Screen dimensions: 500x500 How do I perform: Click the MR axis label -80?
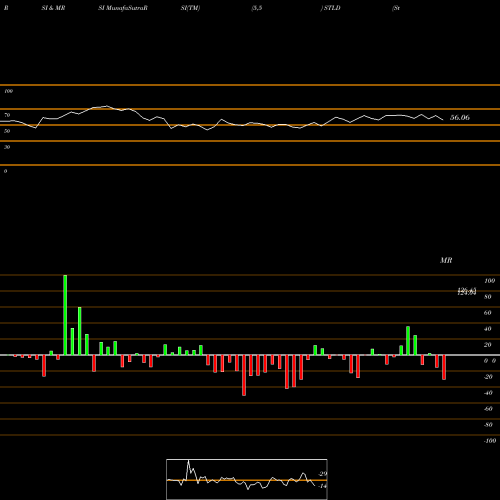[x=488, y=425]
